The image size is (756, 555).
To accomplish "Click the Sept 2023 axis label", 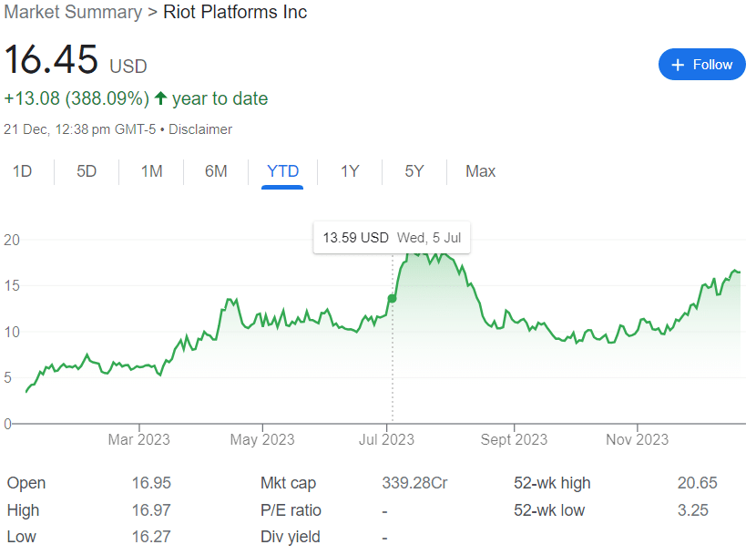I will [514, 439].
